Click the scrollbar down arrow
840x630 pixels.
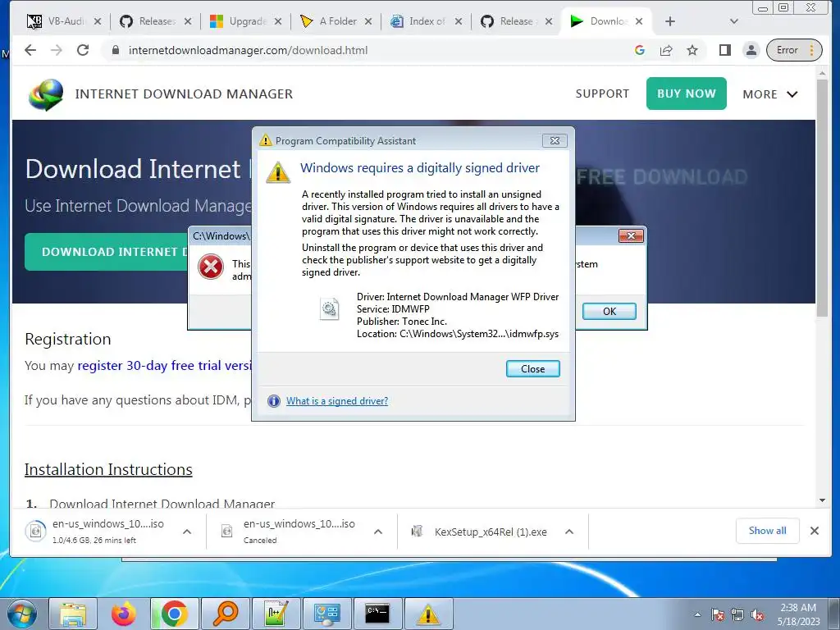tap(822, 500)
